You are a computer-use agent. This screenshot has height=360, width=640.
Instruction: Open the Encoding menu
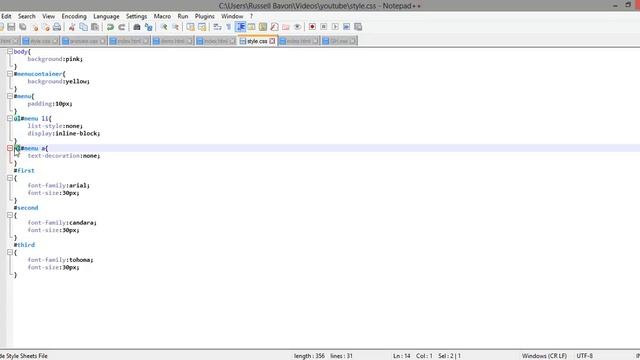click(x=74, y=16)
